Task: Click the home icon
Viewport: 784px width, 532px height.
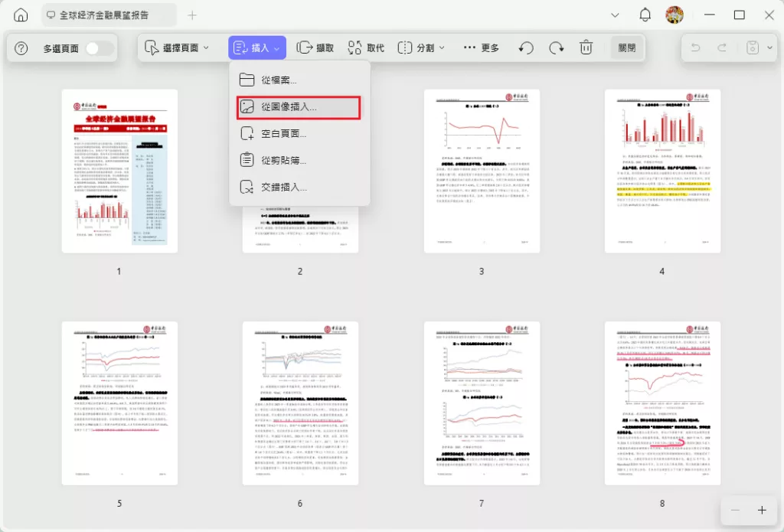Action: coord(21,15)
